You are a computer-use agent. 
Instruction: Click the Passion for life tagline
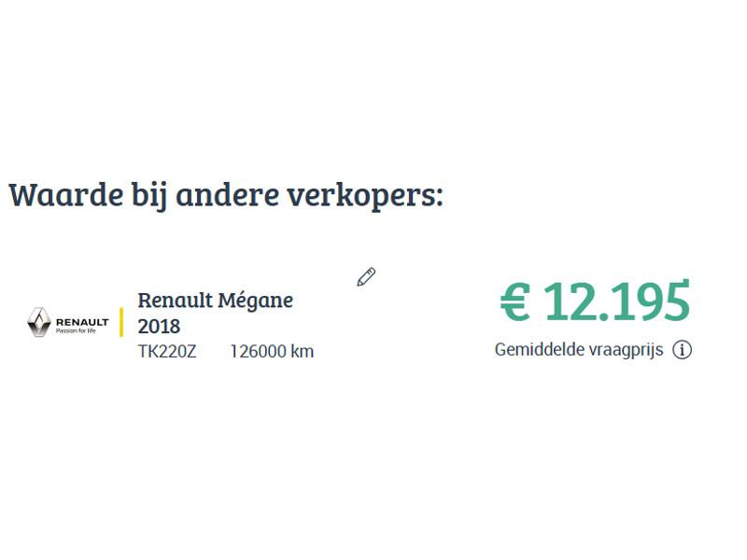pos(77,331)
